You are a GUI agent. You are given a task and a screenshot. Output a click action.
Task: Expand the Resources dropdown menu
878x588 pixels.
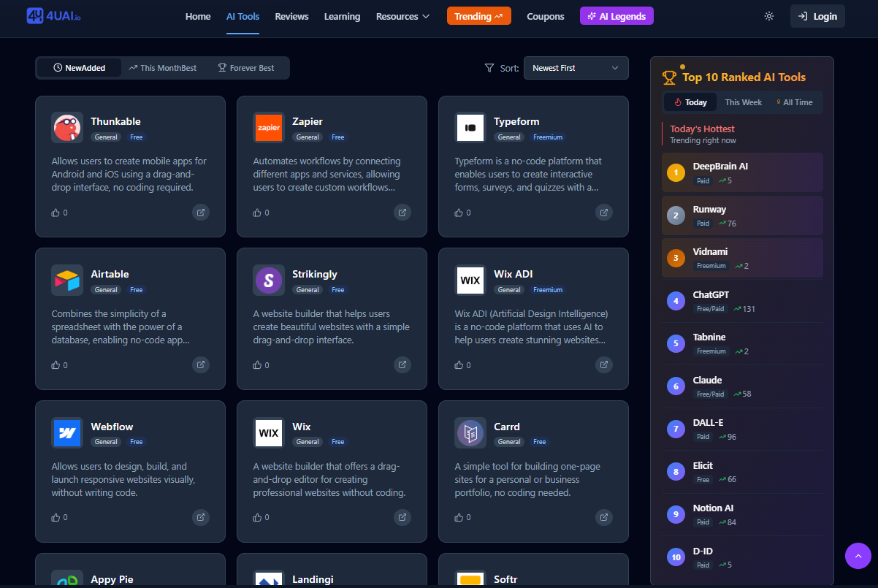coord(402,16)
